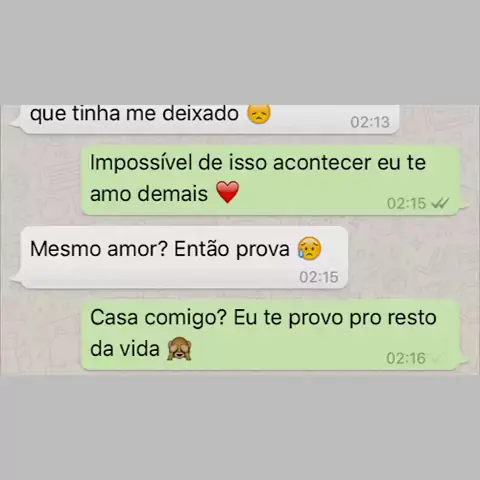Viewport: 480px width, 480px height.
Task: Click the see-no-evil monkey emoji
Action: coord(179,349)
